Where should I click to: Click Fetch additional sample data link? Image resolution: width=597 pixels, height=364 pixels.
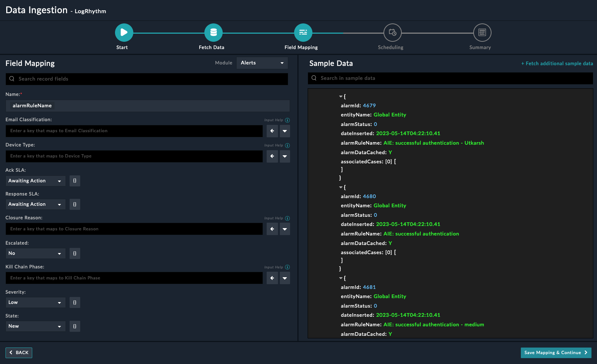coord(557,64)
